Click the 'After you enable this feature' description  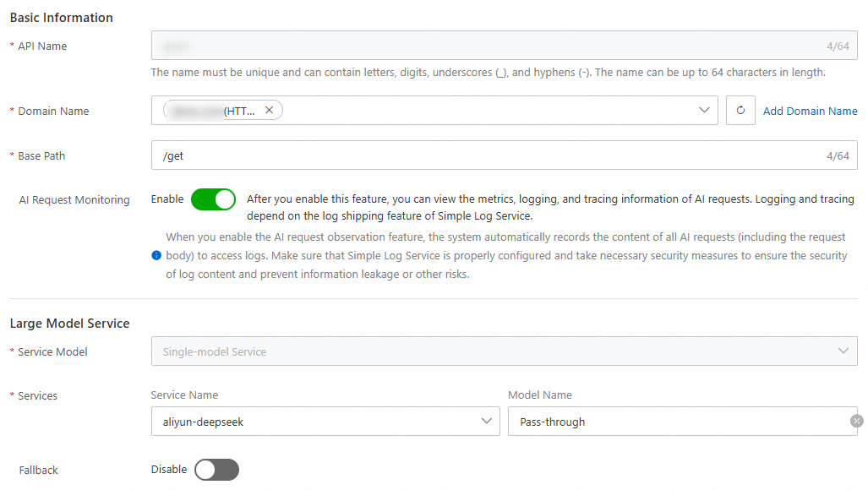pos(550,207)
